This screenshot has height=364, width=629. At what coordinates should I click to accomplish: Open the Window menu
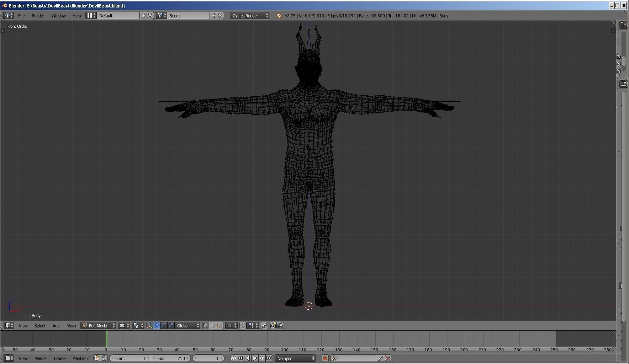pos(58,16)
